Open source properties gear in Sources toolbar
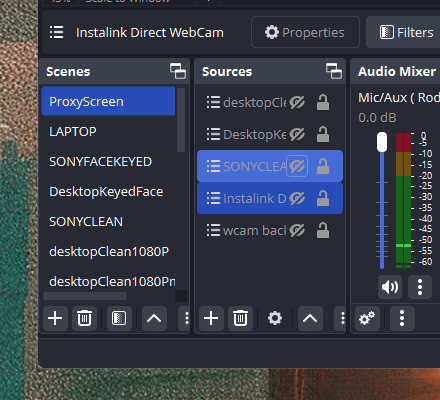Image resolution: width=440 pixels, height=400 pixels. tap(275, 318)
